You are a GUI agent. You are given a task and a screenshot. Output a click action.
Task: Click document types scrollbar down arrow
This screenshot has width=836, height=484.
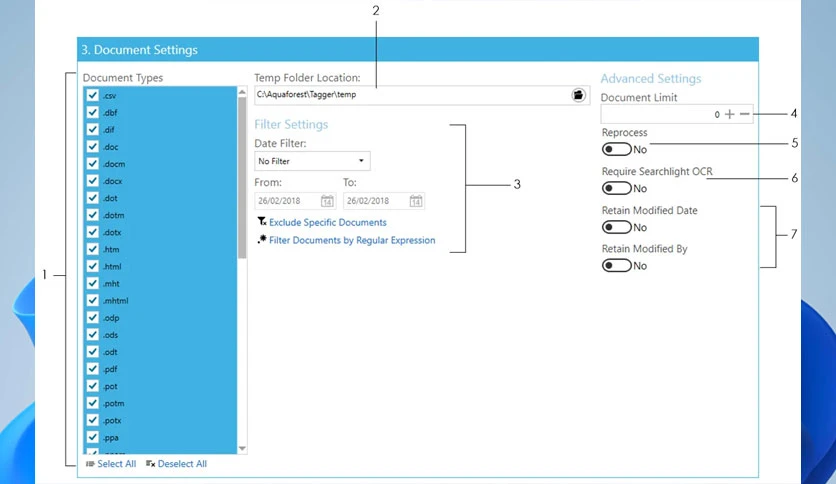(242, 448)
